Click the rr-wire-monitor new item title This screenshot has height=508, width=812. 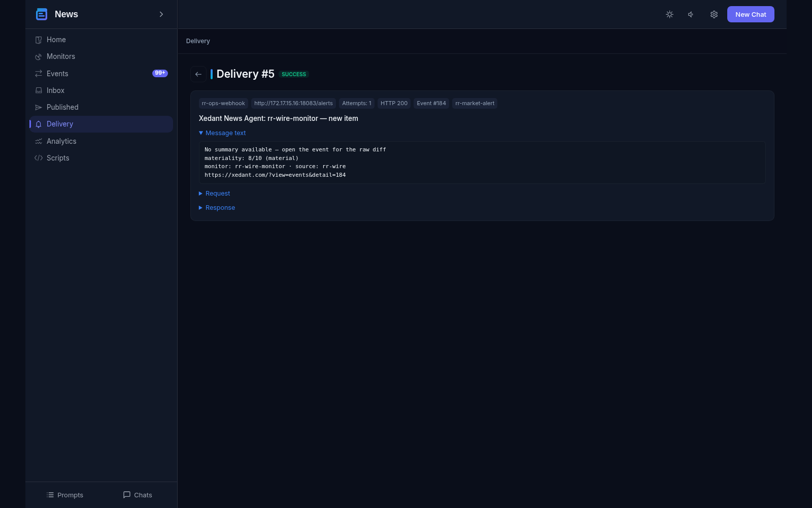point(279,118)
